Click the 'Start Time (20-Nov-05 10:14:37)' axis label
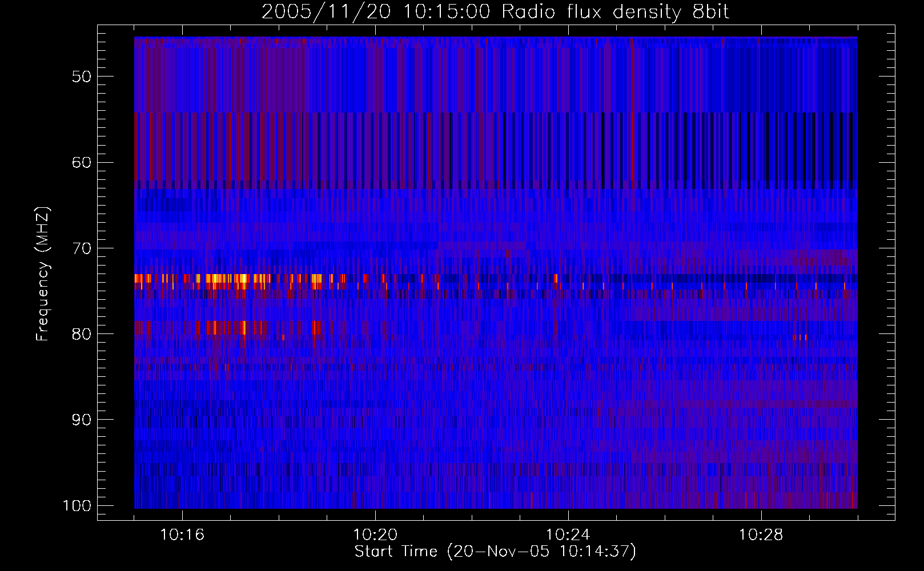Screen dimensions: 924x571 click(495, 552)
